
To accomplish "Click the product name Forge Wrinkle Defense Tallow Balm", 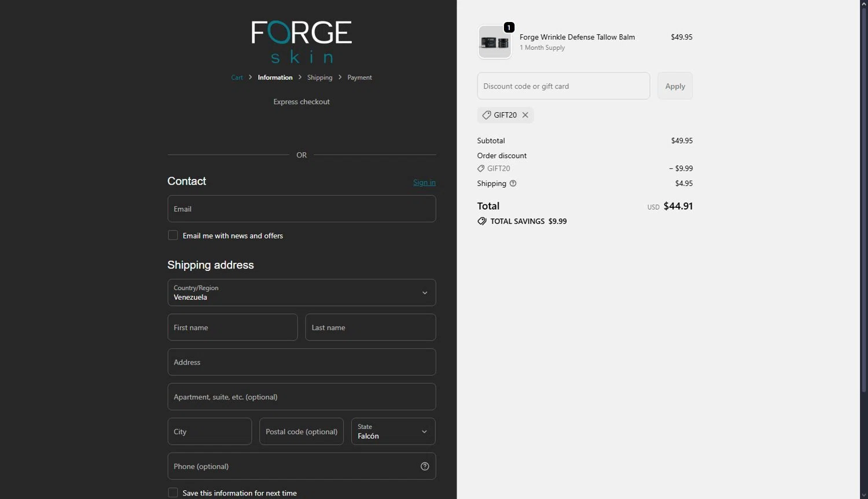I will [x=577, y=37].
